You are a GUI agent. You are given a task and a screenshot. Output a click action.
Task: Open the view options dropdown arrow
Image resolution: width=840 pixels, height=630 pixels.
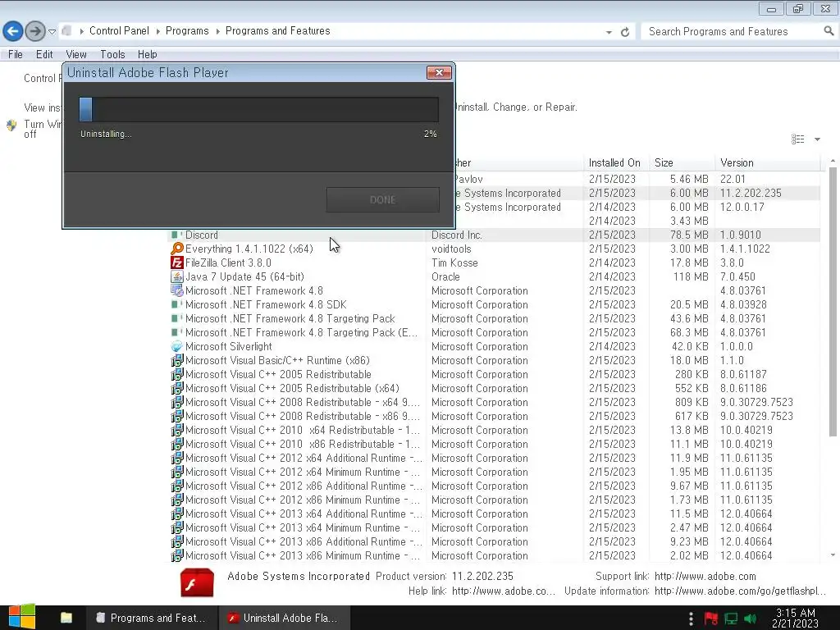pos(817,139)
